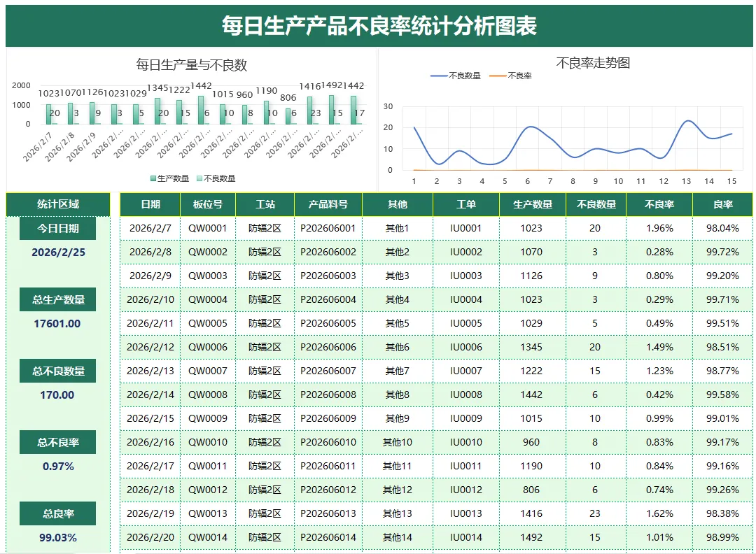Select the 总不良数量 label box
The height and width of the screenshot is (554, 756).
point(58,371)
